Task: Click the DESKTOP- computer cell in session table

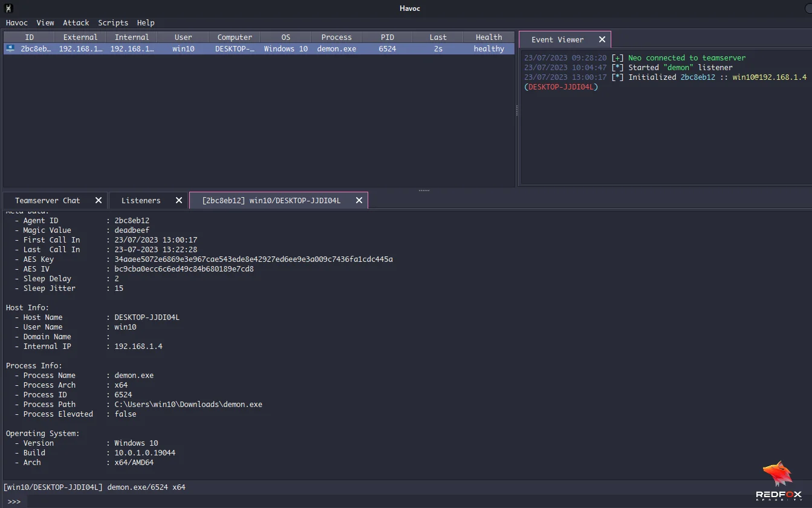Action: 235,48
